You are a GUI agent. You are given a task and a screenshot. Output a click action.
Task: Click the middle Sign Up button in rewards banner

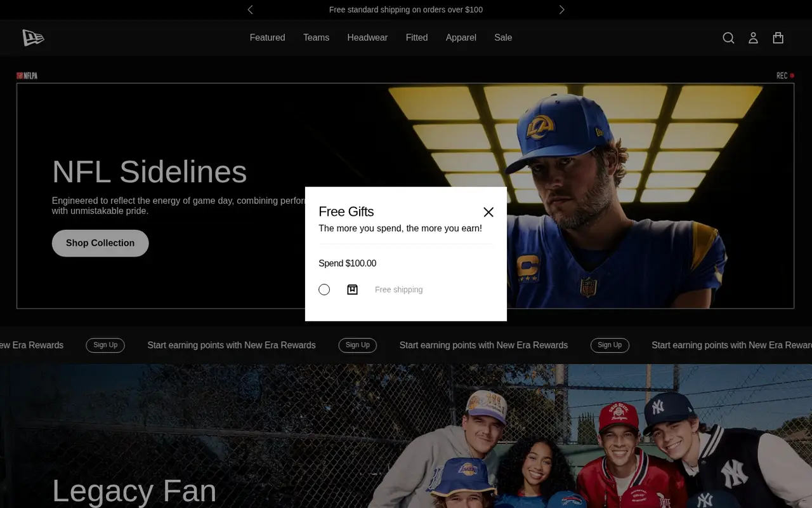click(358, 345)
